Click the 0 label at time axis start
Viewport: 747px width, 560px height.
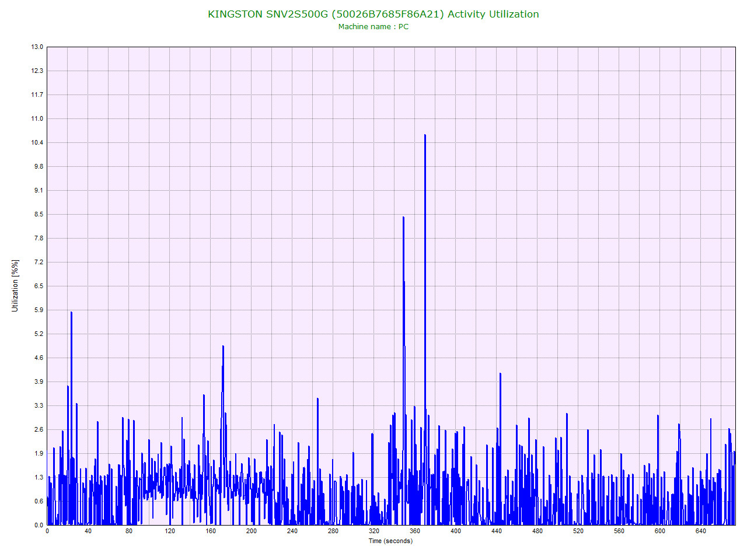(x=48, y=532)
